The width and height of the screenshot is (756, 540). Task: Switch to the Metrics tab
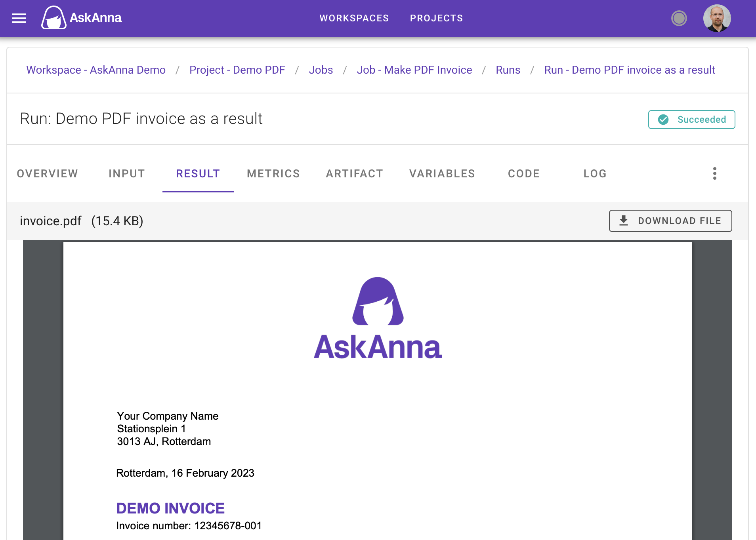273,173
